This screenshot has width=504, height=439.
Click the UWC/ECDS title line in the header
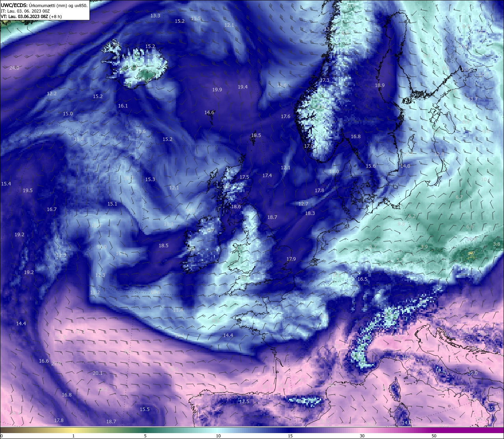pos(44,6)
